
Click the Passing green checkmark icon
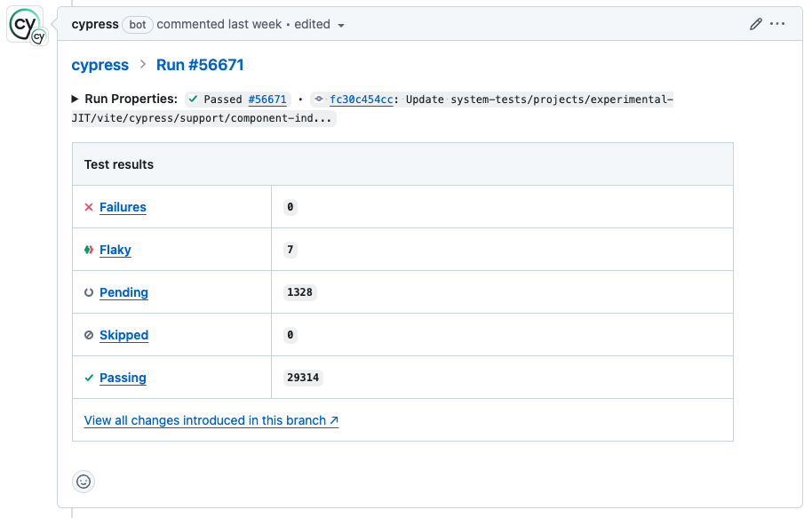(89, 377)
